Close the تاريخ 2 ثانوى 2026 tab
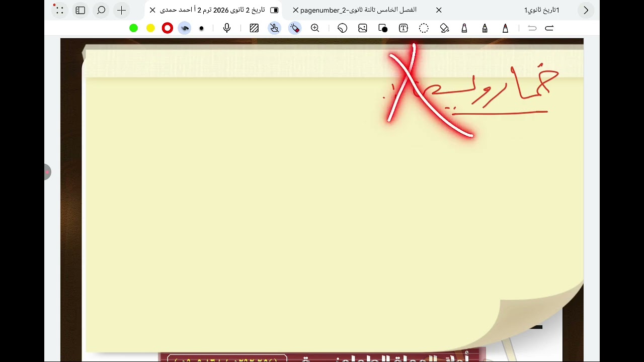This screenshot has width=644, height=362. (152, 10)
